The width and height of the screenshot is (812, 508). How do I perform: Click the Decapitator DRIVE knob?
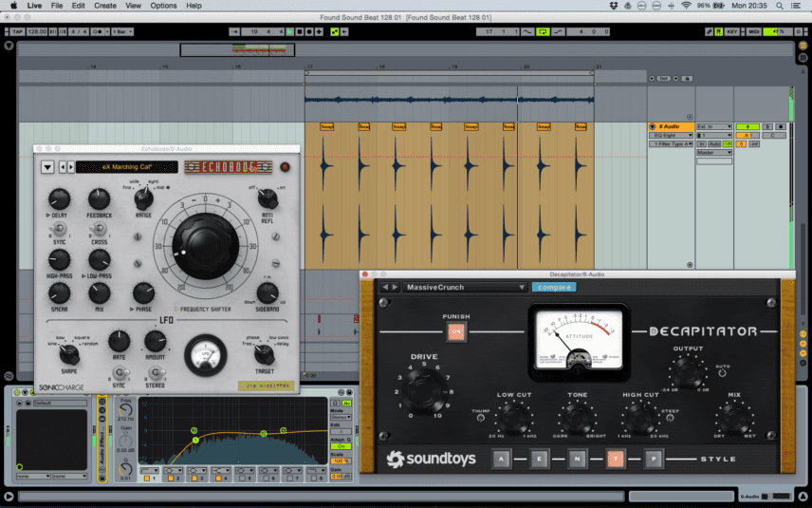pos(424,391)
